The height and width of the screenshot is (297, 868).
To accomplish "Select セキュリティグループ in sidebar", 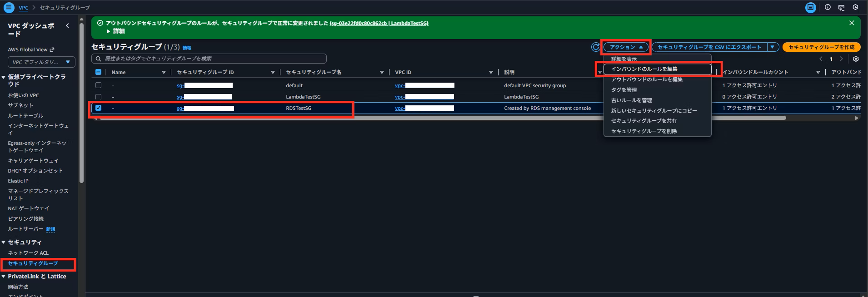I will 33,263.
